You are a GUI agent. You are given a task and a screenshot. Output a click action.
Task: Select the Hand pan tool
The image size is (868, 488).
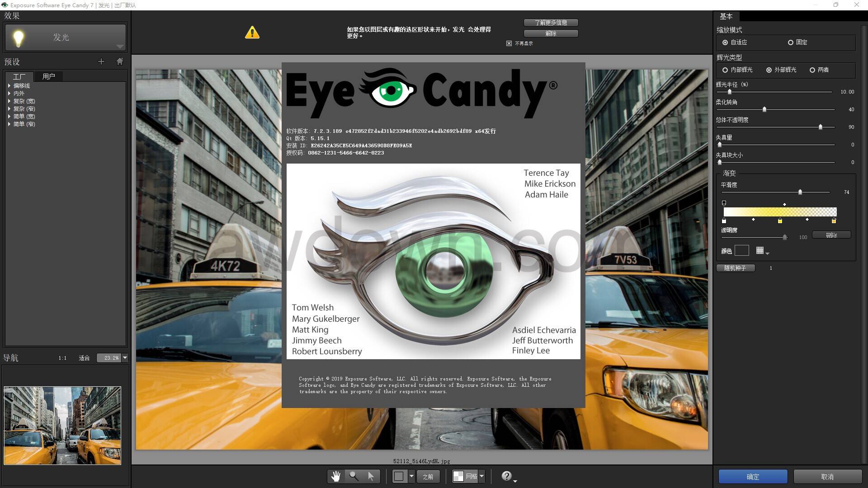click(335, 476)
